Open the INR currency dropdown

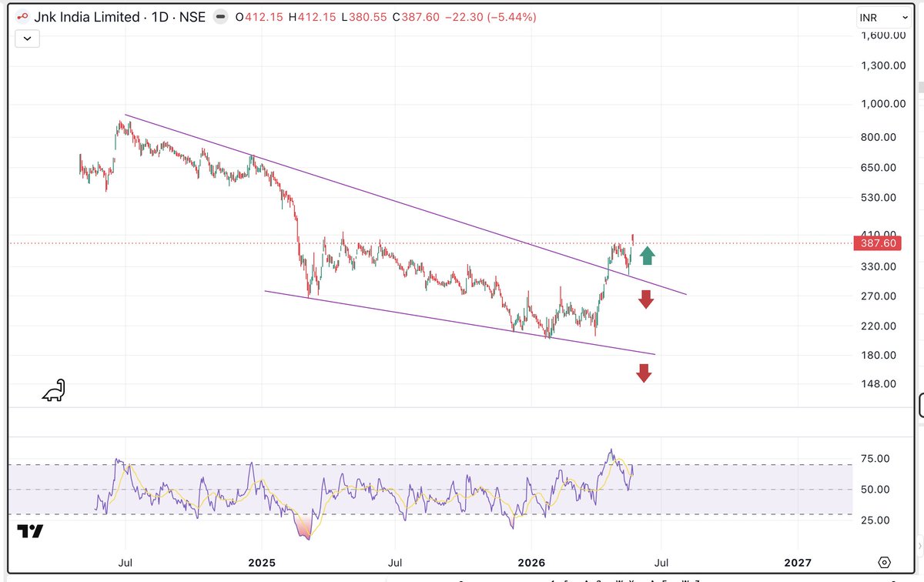click(884, 17)
